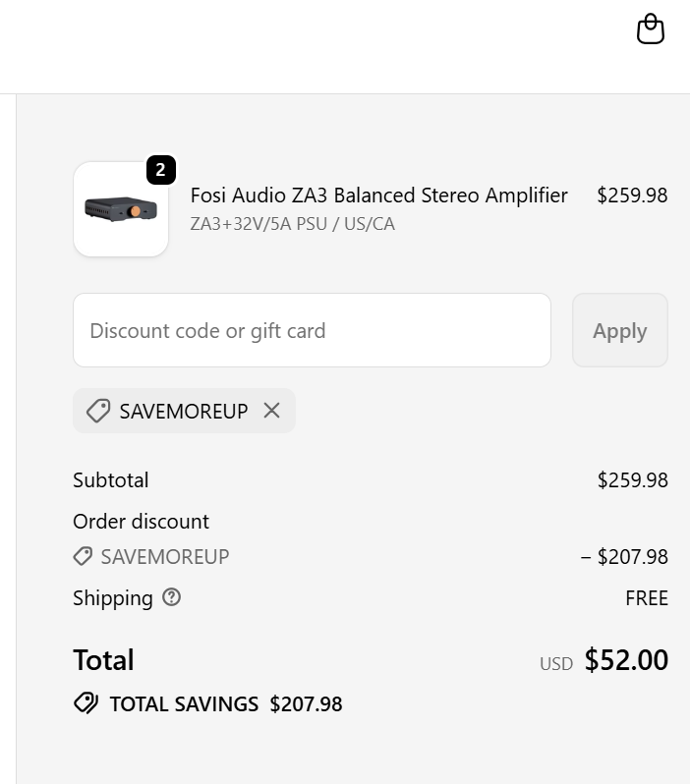690x784 pixels.
Task: Click the tag icon under Order discount
Action: (84, 556)
